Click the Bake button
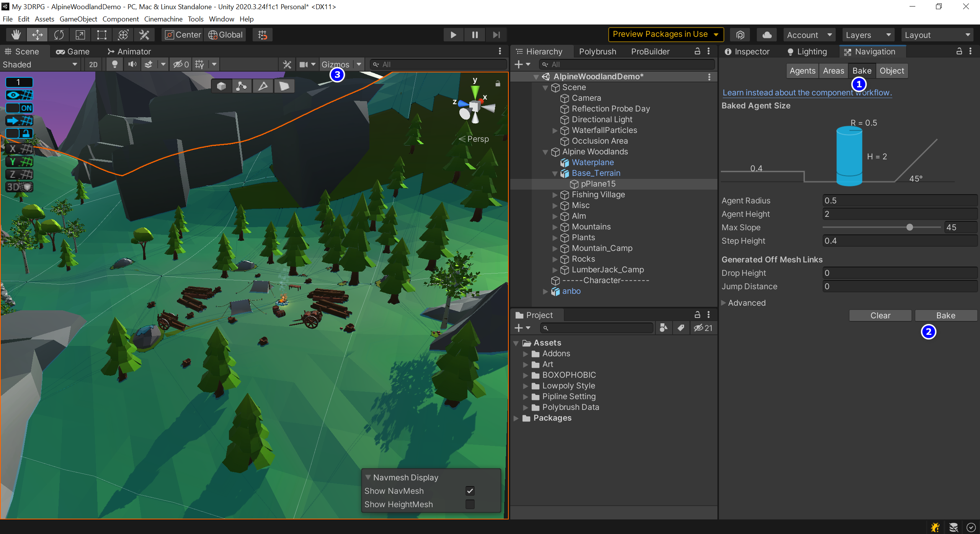 pos(946,315)
